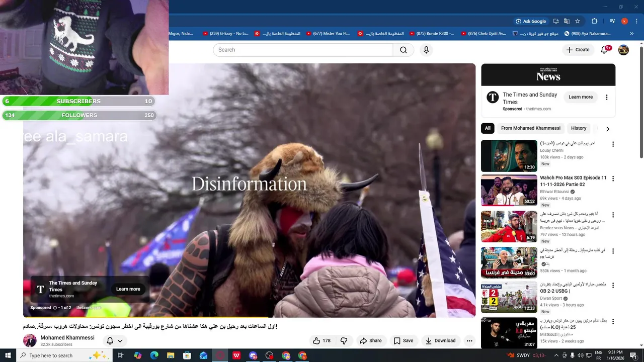
Task: Open Cheb Djalil Av... bookmark
Action: pos(483,34)
